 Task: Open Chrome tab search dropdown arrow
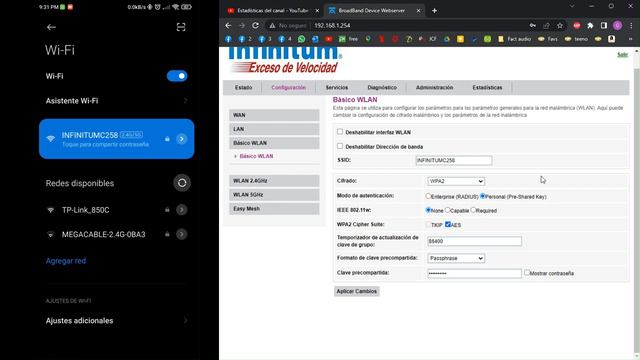click(x=571, y=6)
